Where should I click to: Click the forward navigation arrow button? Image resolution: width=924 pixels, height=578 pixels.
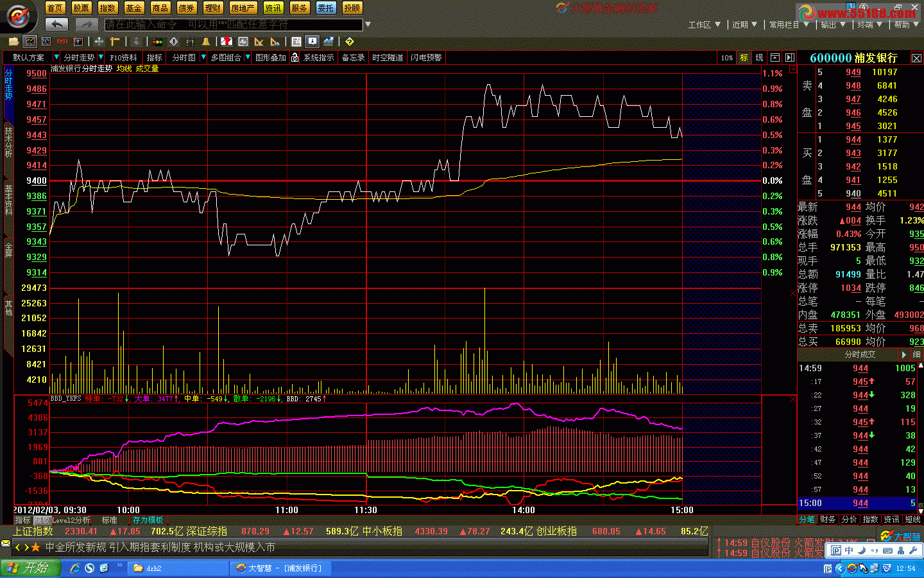pyautogui.click(x=87, y=24)
